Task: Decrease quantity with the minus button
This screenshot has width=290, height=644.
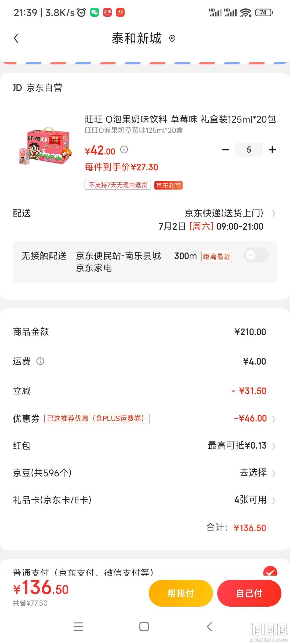Action: coord(226,149)
